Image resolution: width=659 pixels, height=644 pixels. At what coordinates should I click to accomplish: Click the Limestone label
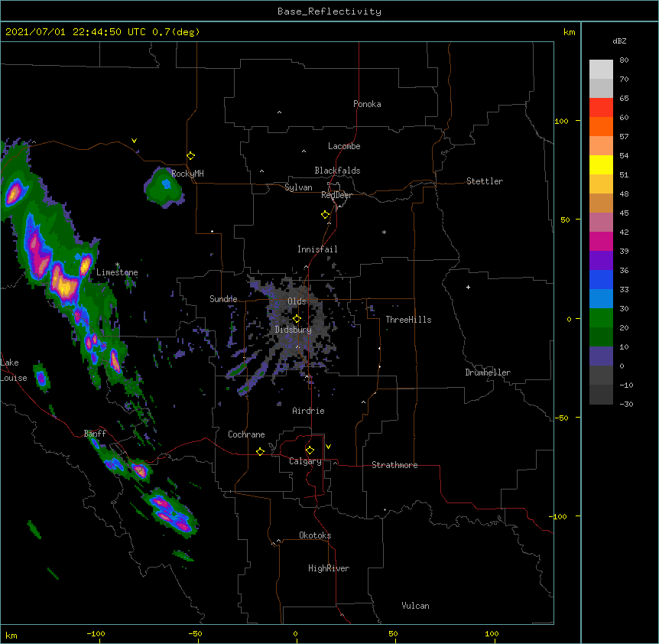(x=117, y=272)
